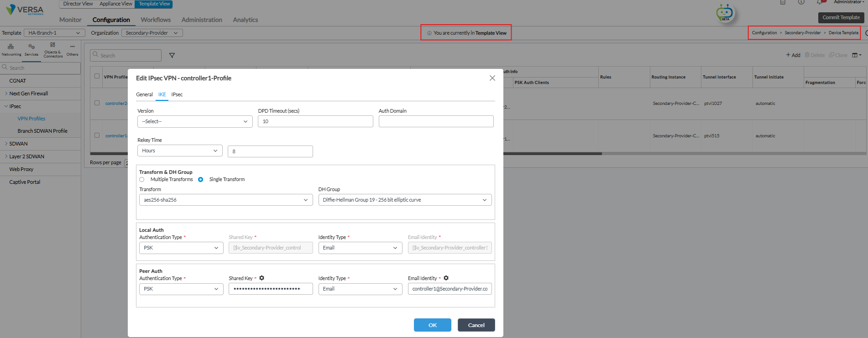868x338 pixels.
Task: Open Local Auth Identity Type dropdown
Action: (x=360, y=248)
